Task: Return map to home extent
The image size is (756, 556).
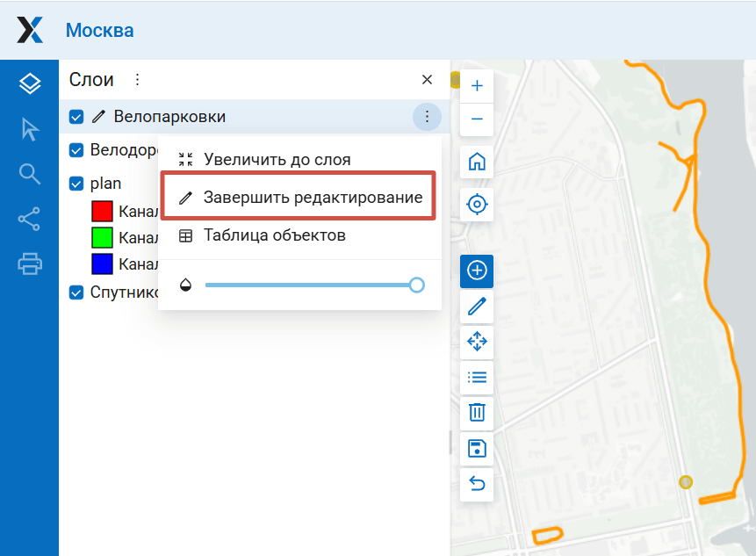Action: (x=477, y=162)
